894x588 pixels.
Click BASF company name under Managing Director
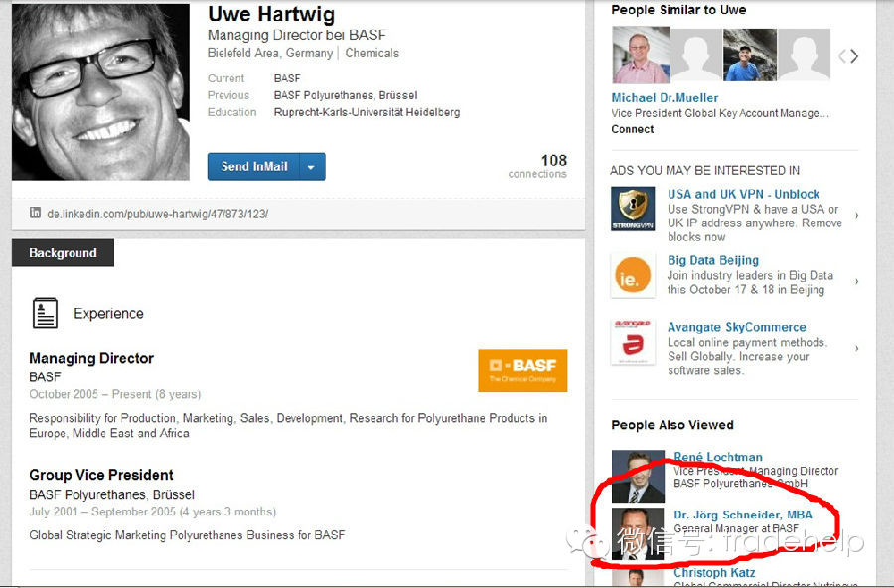tap(45, 377)
